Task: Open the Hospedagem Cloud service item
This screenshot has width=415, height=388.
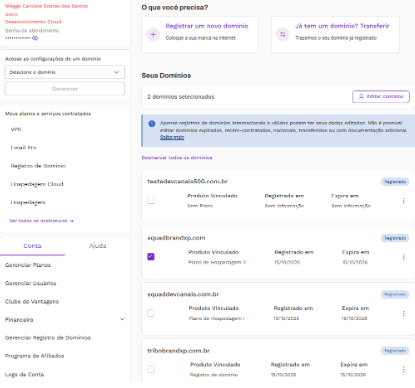Action: coord(37,184)
